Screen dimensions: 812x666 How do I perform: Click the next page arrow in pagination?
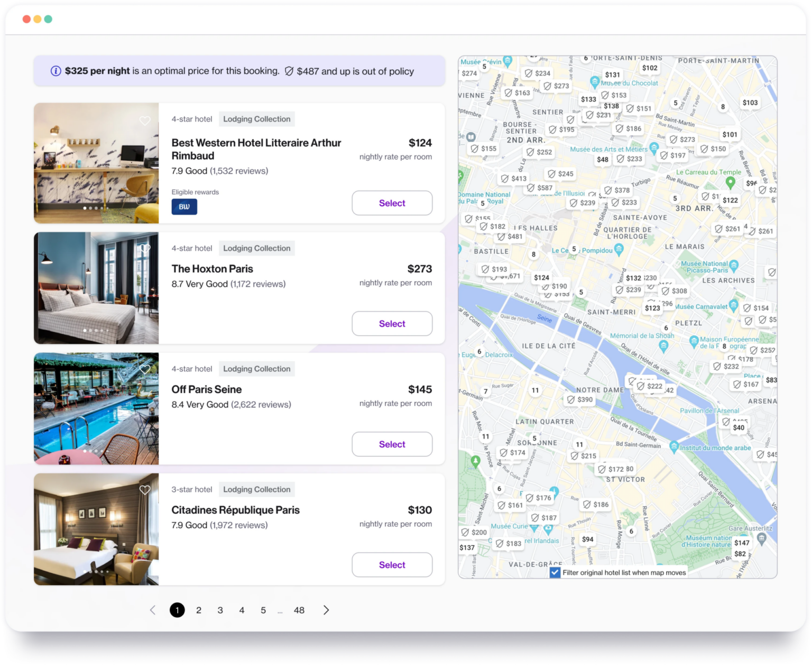pos(326,610)
